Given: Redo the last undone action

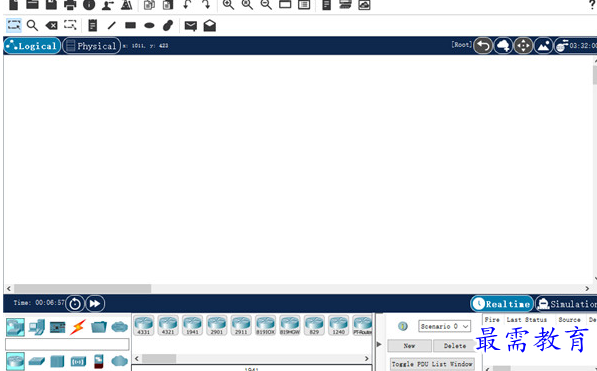Looking at the screenshot, I should click(206, 5).
